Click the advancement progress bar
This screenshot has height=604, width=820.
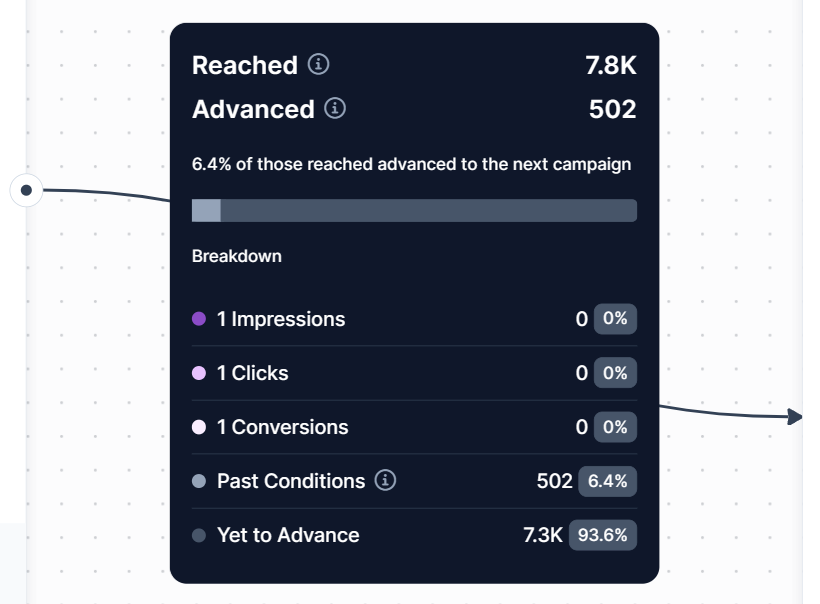(414, 210)
